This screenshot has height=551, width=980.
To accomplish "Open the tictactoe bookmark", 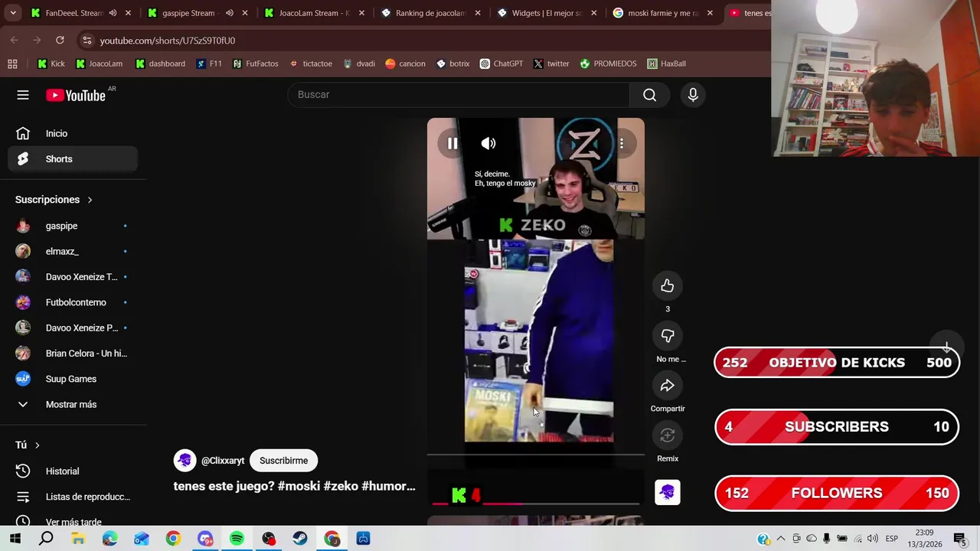I will (310, 64).
